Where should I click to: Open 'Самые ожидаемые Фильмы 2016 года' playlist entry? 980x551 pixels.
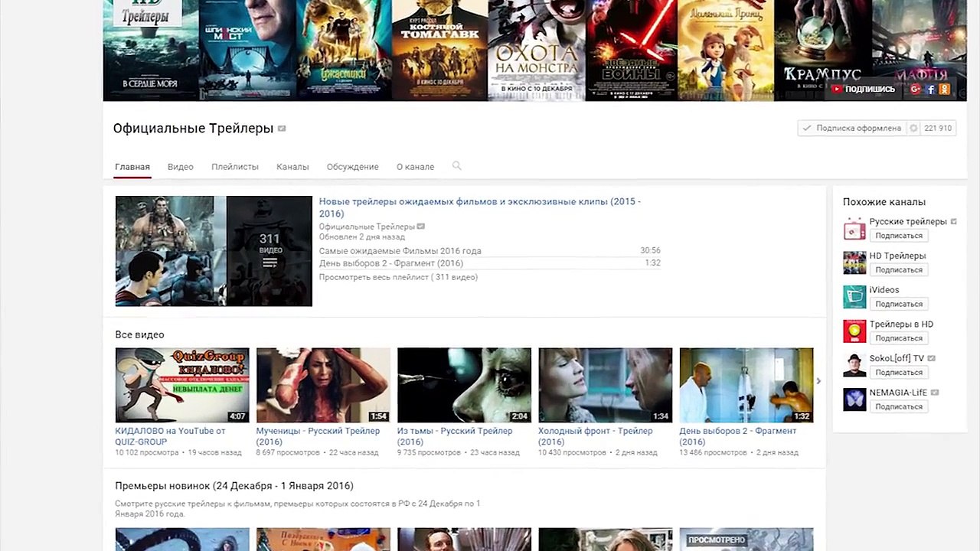point(400,251)
